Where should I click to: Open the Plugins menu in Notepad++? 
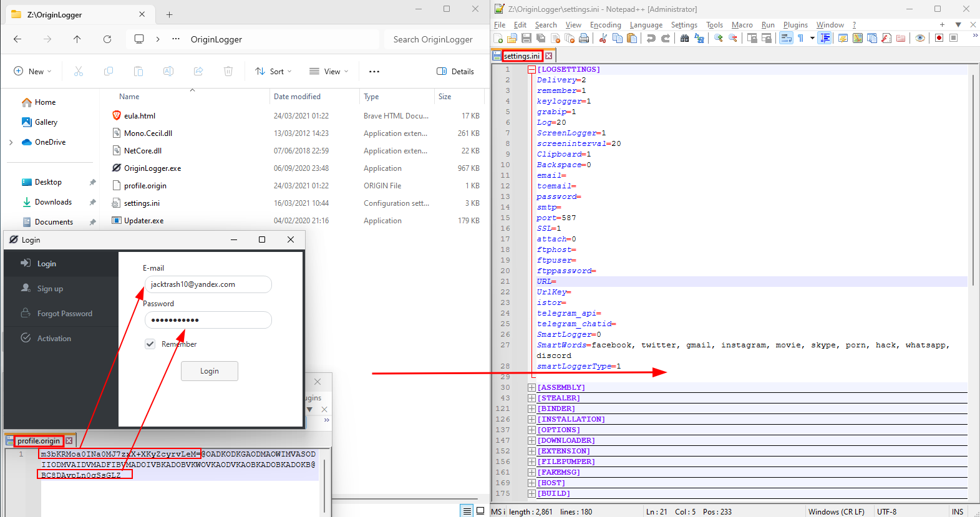795,25
